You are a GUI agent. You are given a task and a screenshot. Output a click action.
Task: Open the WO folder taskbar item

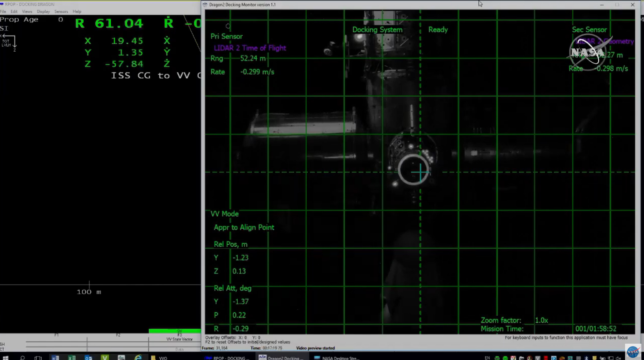(159, 358)
